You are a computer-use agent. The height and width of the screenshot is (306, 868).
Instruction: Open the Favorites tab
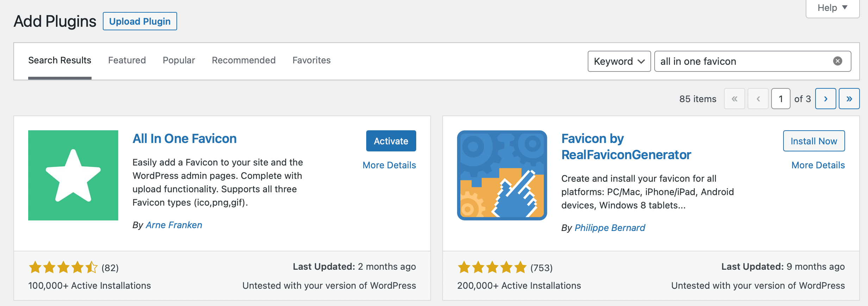point(312,60)
